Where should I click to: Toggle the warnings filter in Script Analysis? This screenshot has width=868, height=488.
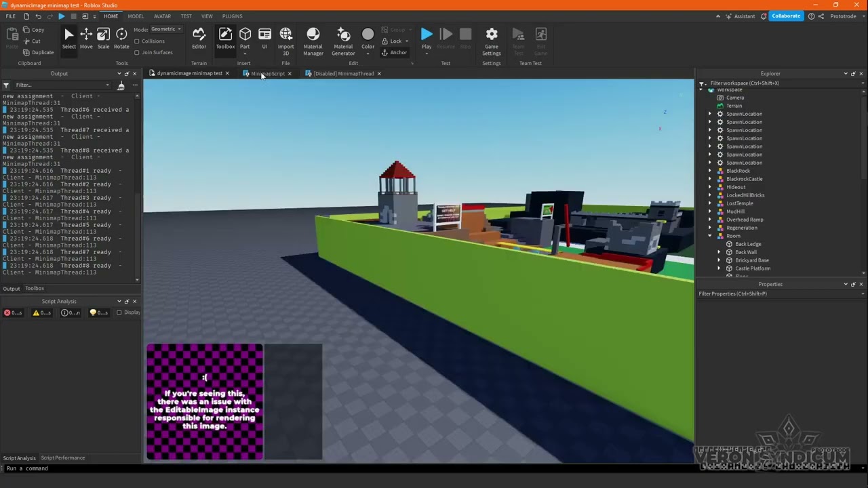click(42, 312)
